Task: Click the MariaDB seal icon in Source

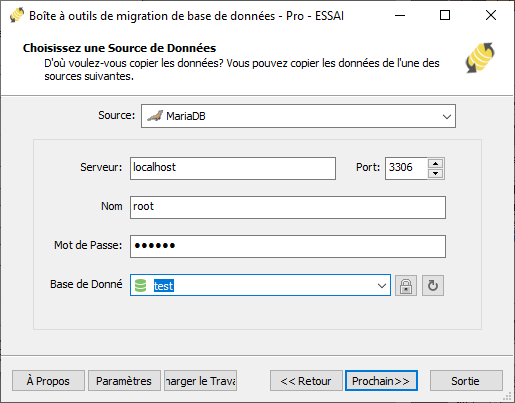Action: 155,116
